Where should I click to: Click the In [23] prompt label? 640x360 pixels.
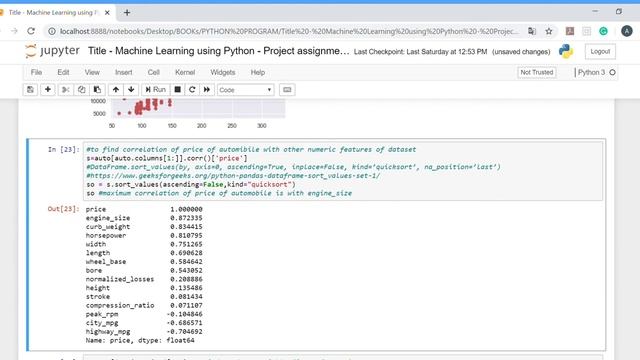(63, 149)
